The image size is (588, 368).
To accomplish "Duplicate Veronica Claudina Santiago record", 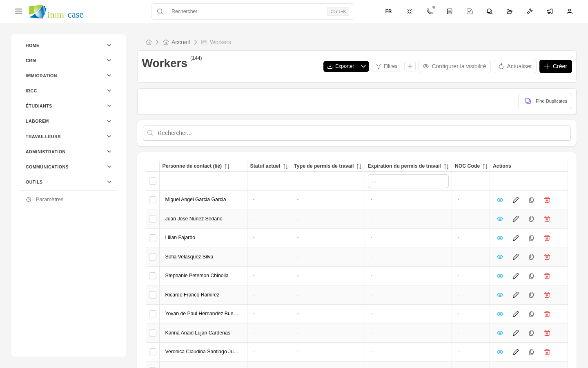I will [531, 352].
